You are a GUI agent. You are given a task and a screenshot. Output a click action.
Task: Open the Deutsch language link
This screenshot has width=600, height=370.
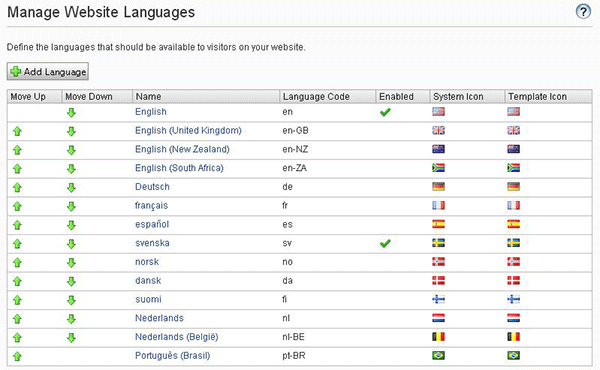pyautogui.click(x=152, y=187)
